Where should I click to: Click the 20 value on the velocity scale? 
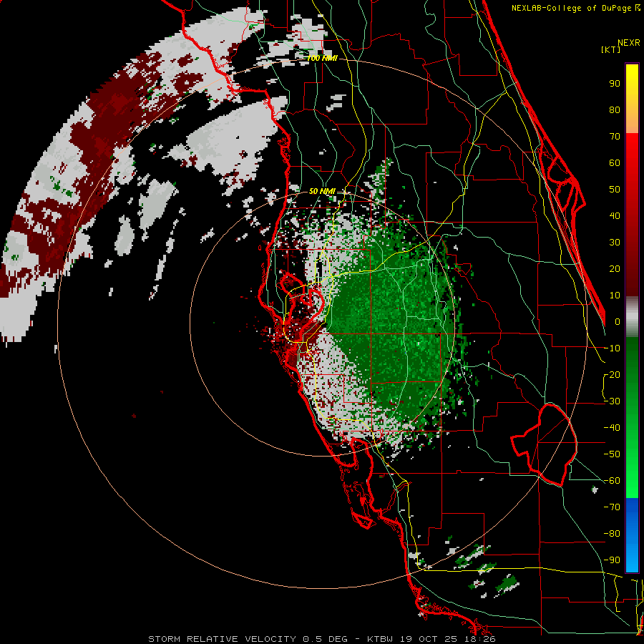[615, 268]
